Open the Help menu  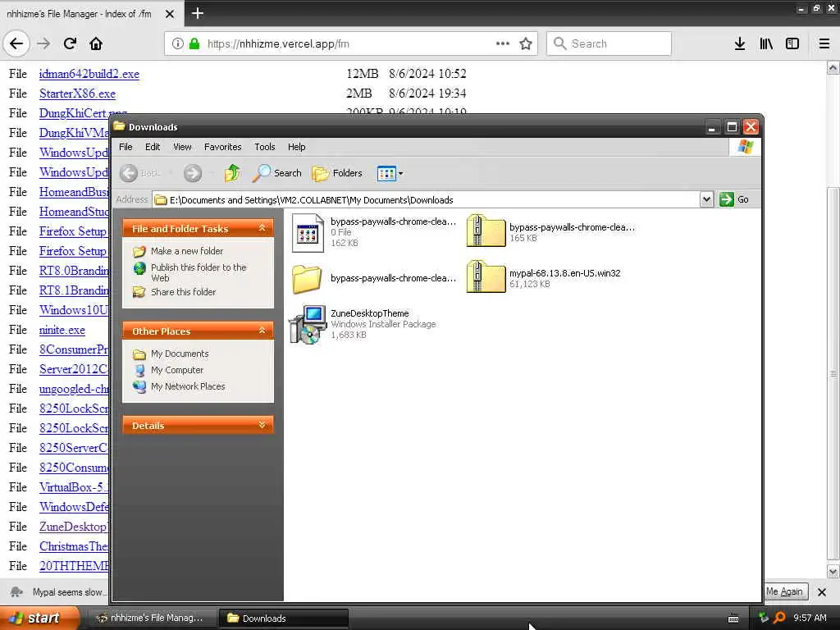296,147
